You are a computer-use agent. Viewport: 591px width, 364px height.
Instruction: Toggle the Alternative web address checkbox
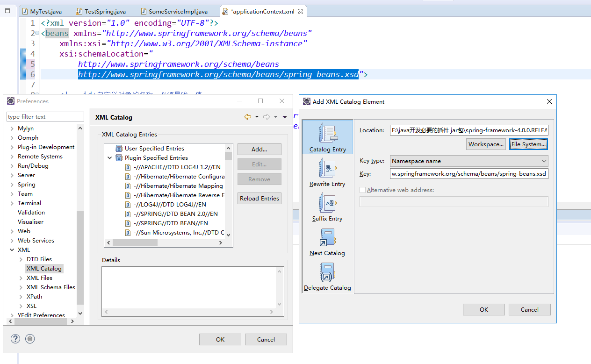click(362, 190)
